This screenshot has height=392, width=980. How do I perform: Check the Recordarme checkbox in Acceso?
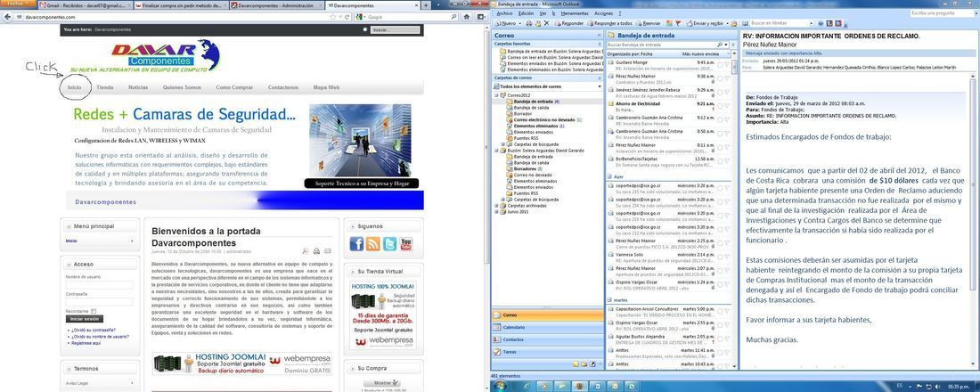[94, 311]
